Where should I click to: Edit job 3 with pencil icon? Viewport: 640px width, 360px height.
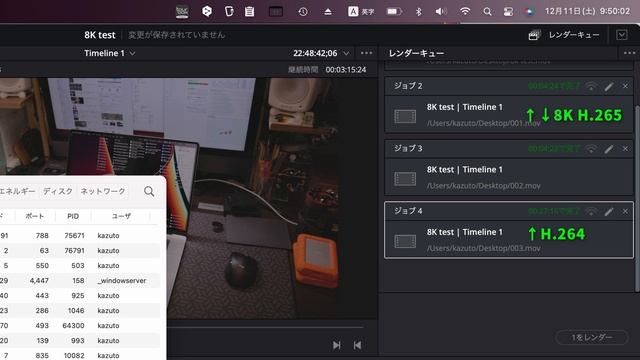pos(609,149)
